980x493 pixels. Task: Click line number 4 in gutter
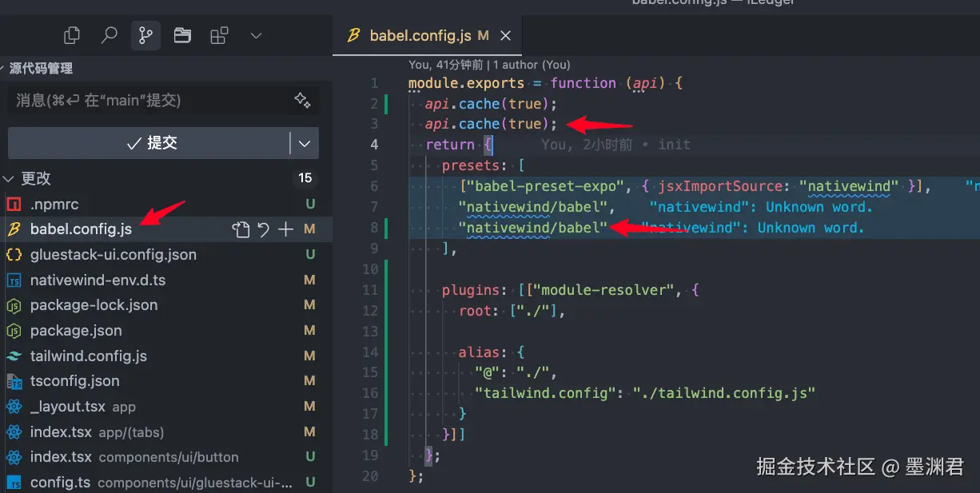coord(374,145)
